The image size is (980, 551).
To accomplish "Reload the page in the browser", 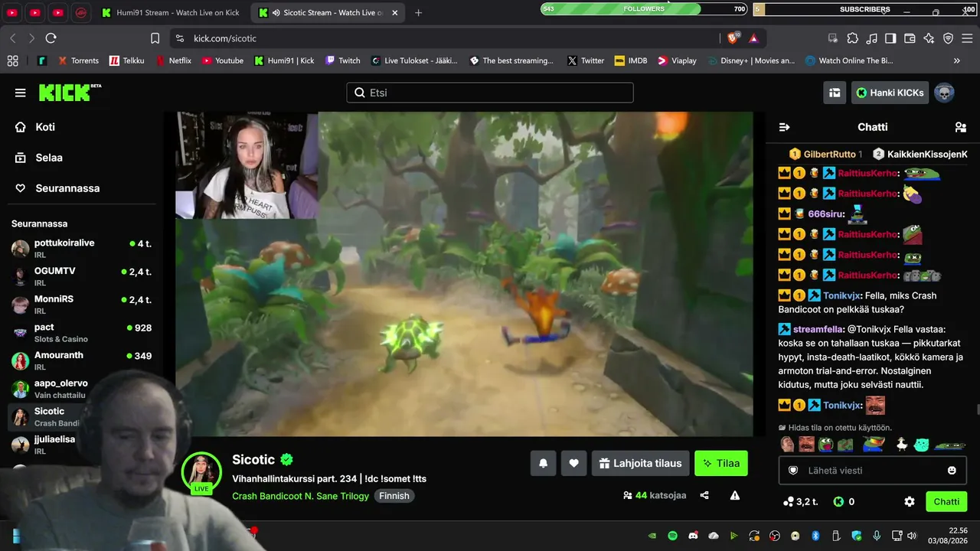I will pos(51,38).
